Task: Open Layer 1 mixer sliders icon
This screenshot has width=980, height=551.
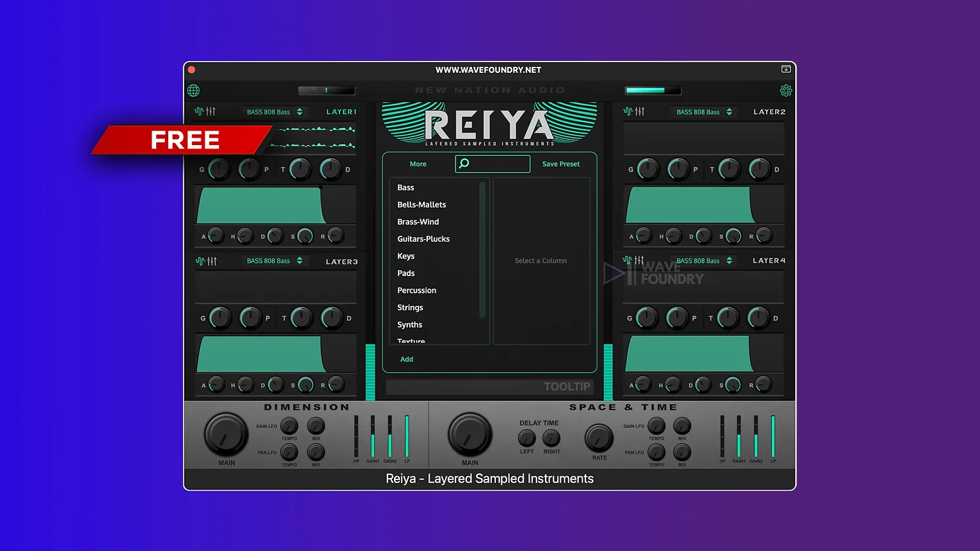Action: click(211, 111)
